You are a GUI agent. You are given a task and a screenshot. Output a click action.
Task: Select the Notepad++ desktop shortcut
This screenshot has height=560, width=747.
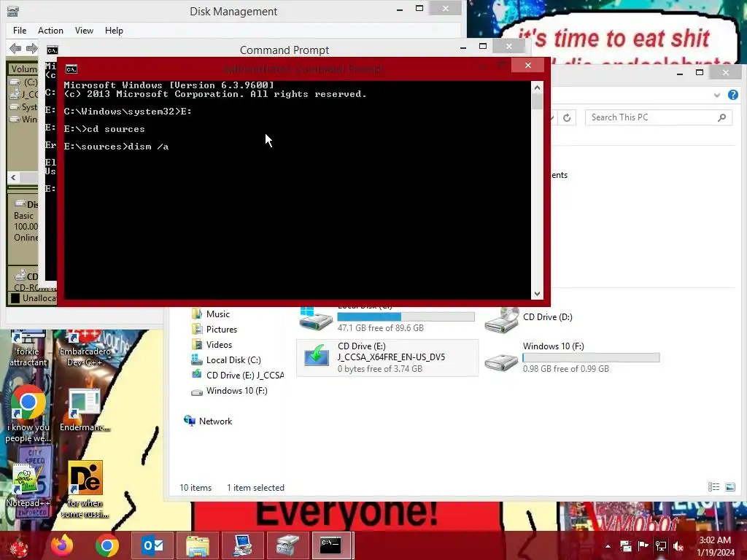coord(28,485)
